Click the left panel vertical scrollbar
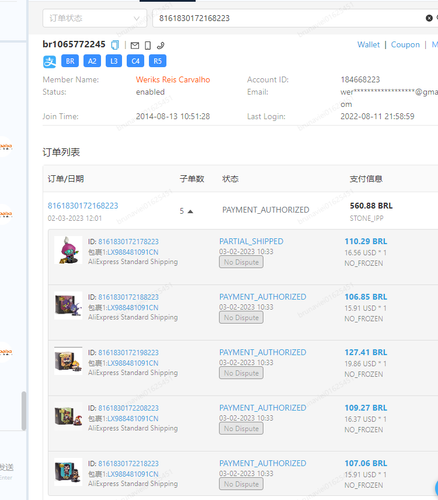 (24, 411)
